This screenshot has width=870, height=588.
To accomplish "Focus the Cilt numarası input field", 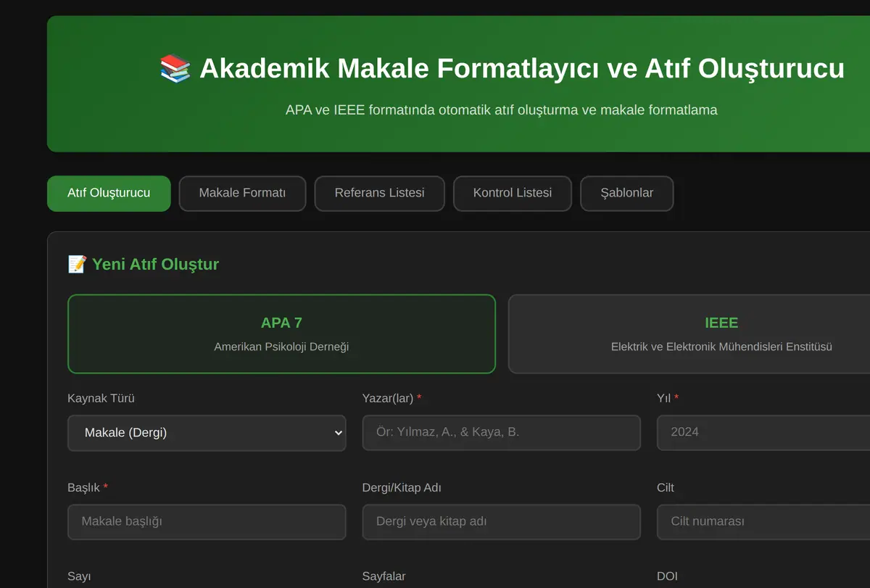I will 763,522.
